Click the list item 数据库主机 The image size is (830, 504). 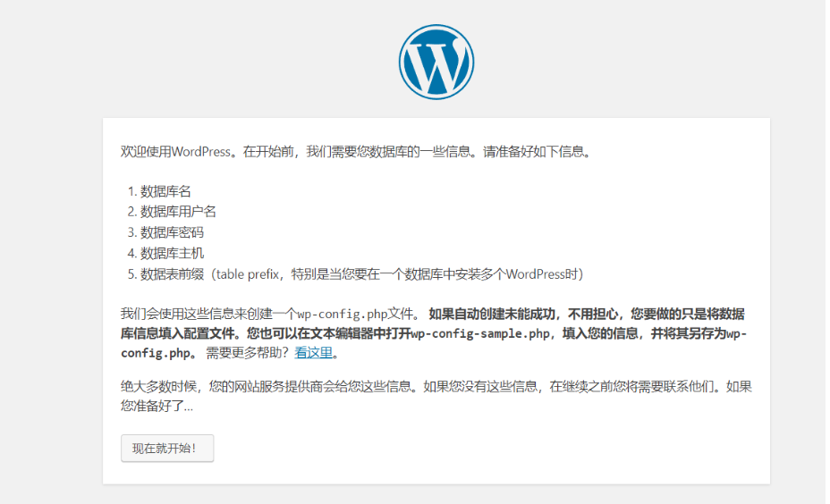172,253
